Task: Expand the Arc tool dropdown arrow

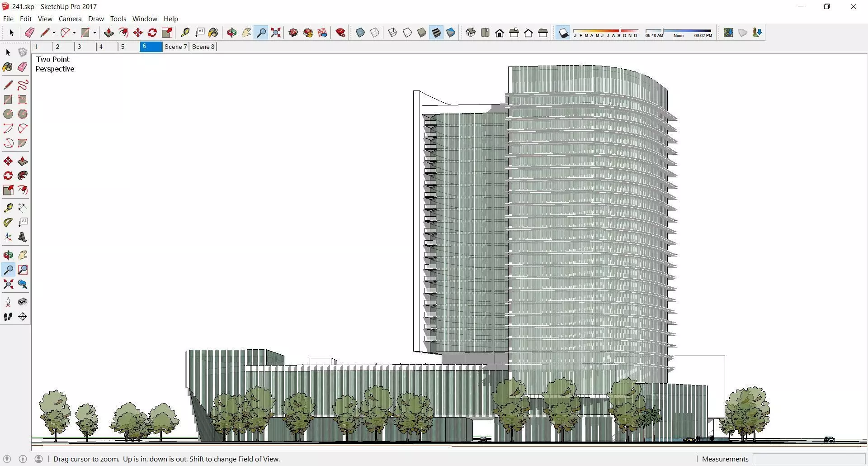Action: pyautogui.click(x=74, y=33)
